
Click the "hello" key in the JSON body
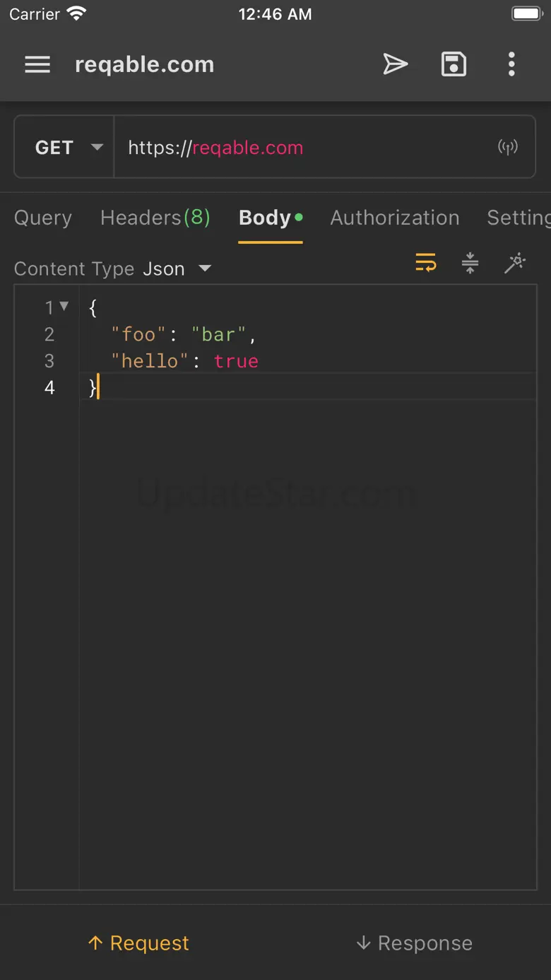[x=150, y=361]
